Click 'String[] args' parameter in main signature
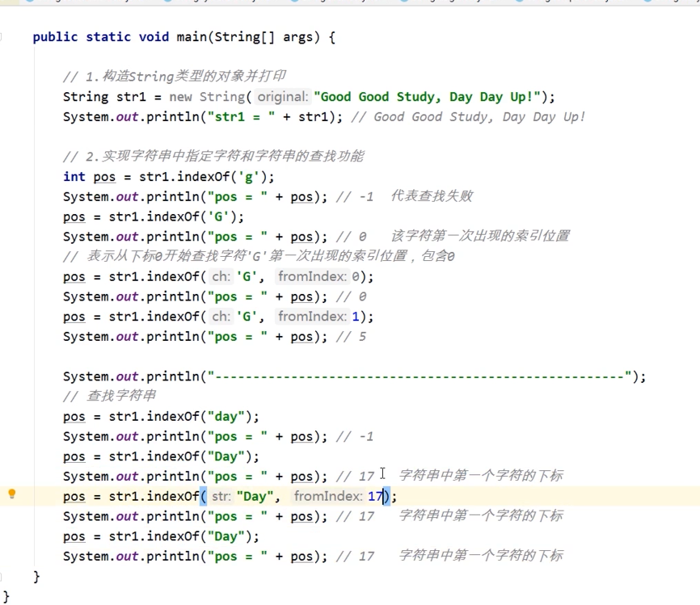 (x=264, y=36)
